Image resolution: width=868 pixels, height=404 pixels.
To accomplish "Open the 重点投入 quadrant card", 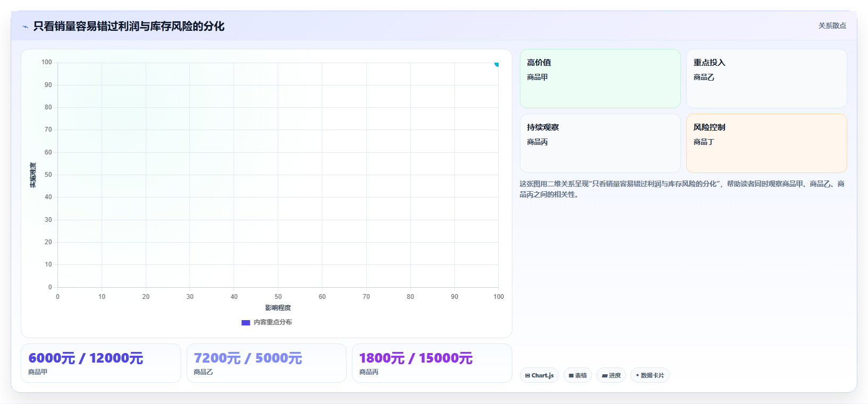I will (766, 79).
